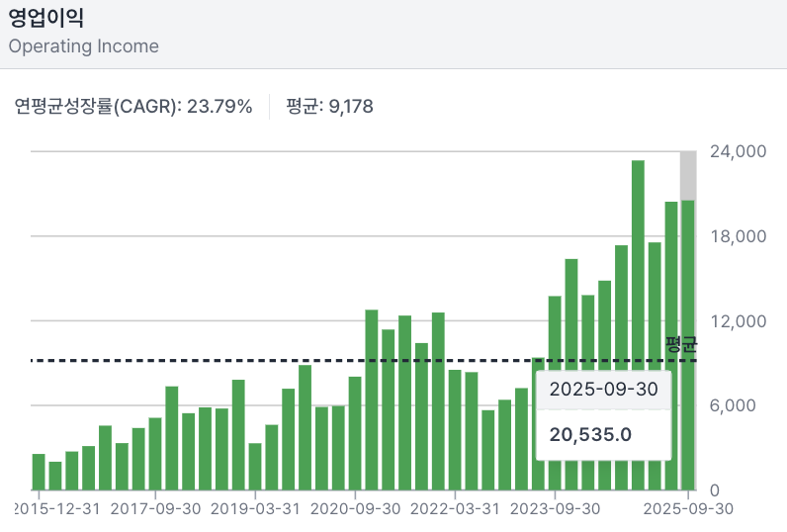
Task: Click the 2023-09-30 x-axis date label
Action: click(555, 507)
